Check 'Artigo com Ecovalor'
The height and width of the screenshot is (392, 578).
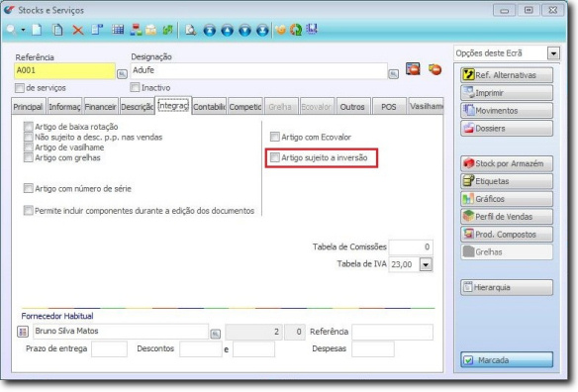pyautogui.click(x=275, y=137)
